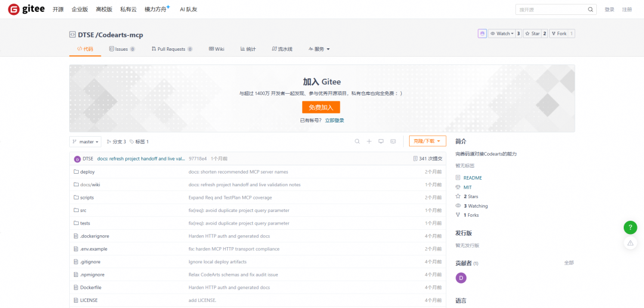Click the src folder icon
Screen dimensions: 644x308
[x=76, y=210]
